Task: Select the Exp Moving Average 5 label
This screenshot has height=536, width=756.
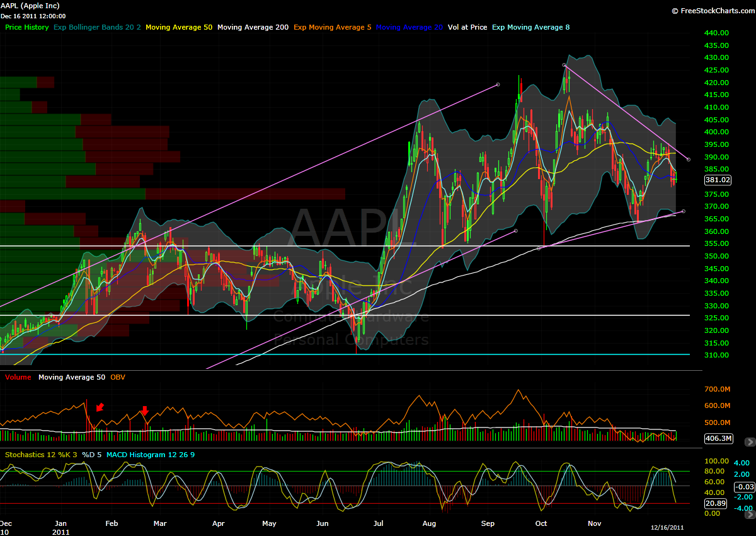Action: point(333,28)
